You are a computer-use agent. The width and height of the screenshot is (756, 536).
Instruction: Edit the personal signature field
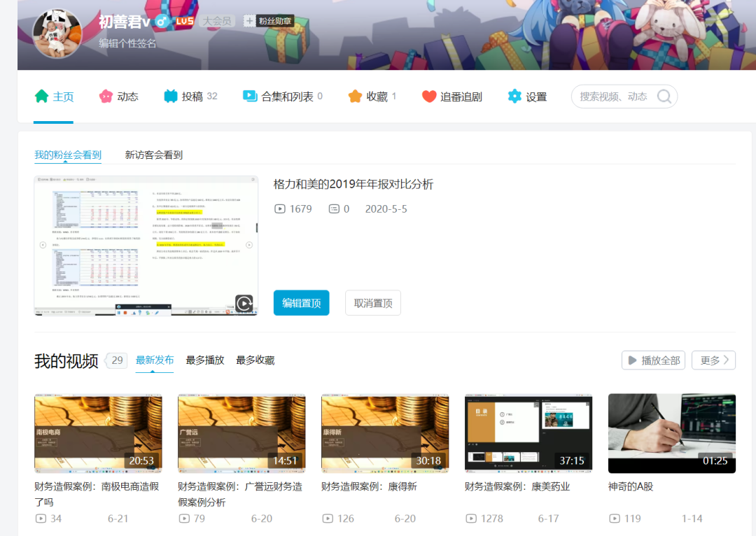tap(127, 43)
